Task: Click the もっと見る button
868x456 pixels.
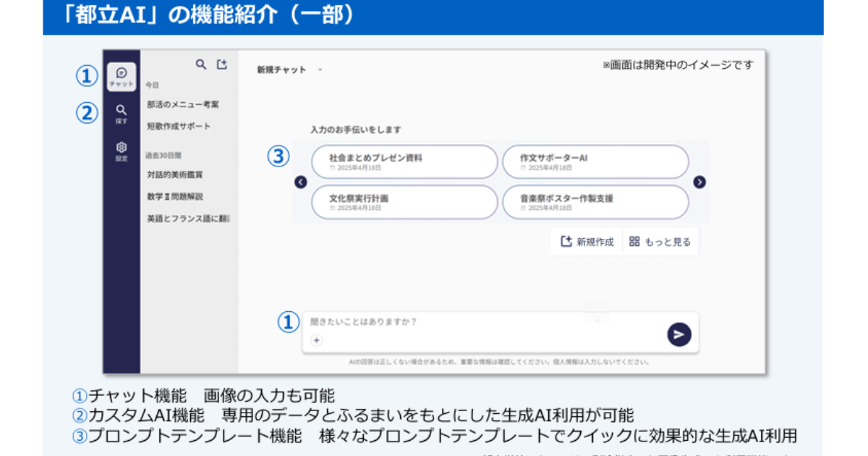Action: point(660,242)
